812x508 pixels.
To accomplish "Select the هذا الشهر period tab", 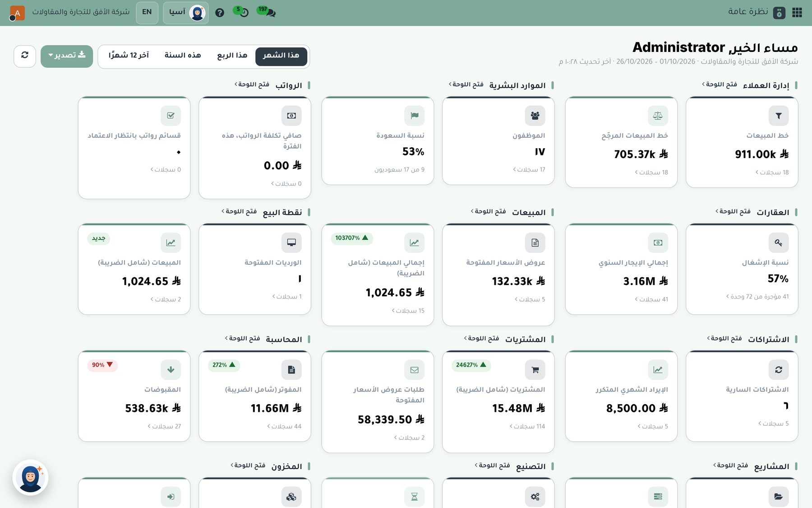I will (x=281, y=56).
